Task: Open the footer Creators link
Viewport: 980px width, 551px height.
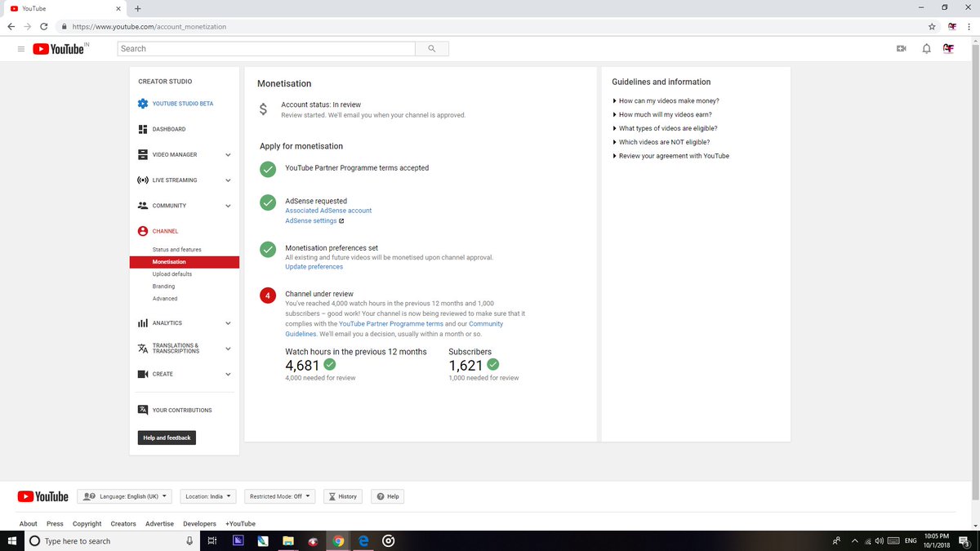Action: point(123,524)
